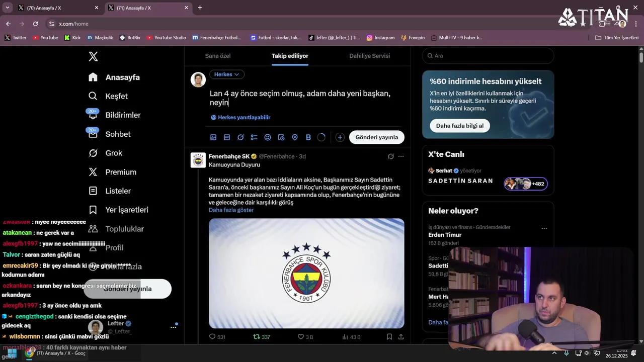This screenshot has height=362, width=644.
Task: Open Premium from the sidebar
Action: pyautogui.click(x=112, y=172)
